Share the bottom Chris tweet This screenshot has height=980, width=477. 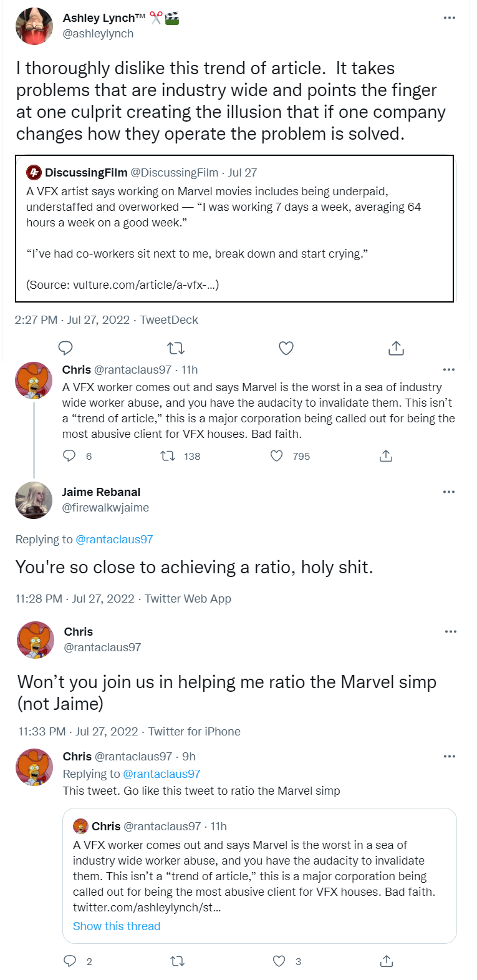point(387,961)
